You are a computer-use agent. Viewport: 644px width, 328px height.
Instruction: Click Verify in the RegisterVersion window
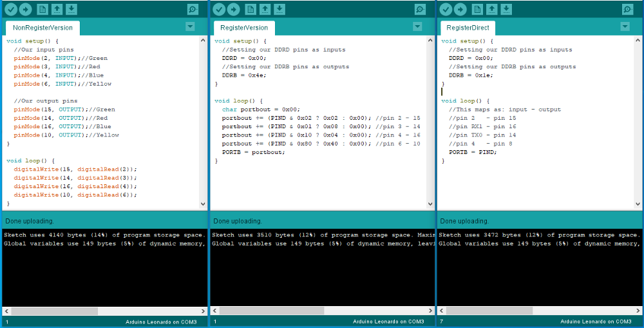(220, 9)
